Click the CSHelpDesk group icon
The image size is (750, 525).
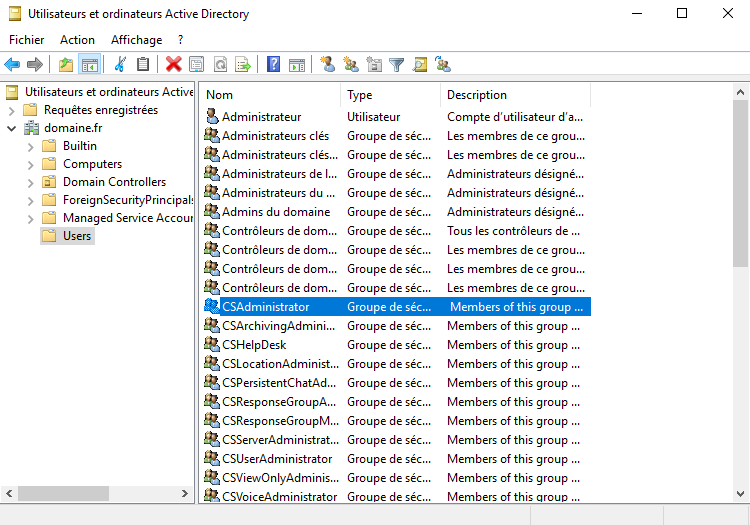coord(211,344)
